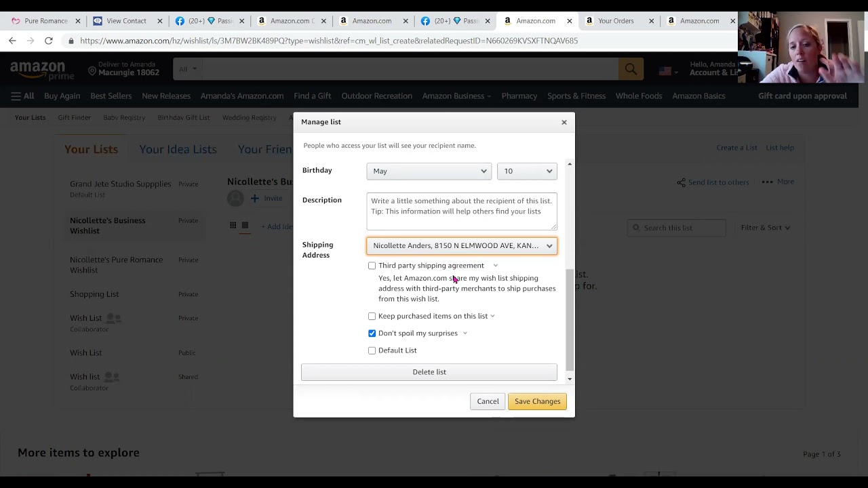Click the Wedding Registry link
This screenshot has width=868, height=488.
249,118
